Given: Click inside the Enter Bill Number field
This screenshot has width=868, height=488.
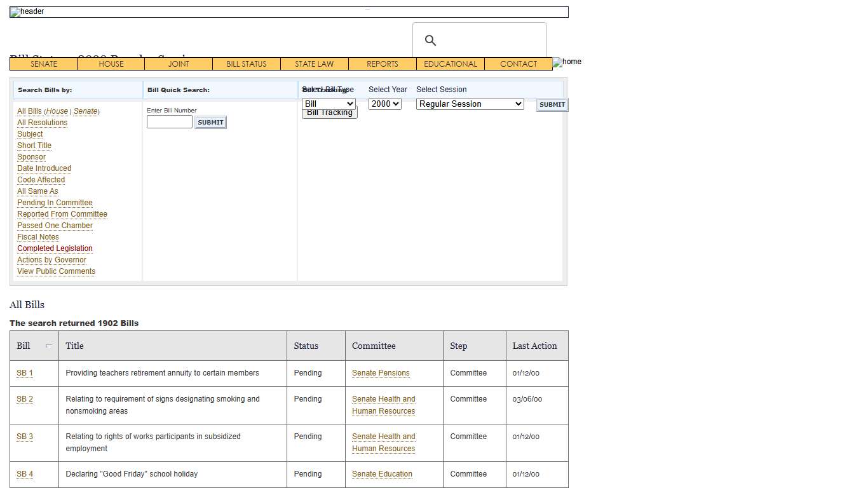Looking at the screenshot, I should pyautogui.click(x=169, y=122).
